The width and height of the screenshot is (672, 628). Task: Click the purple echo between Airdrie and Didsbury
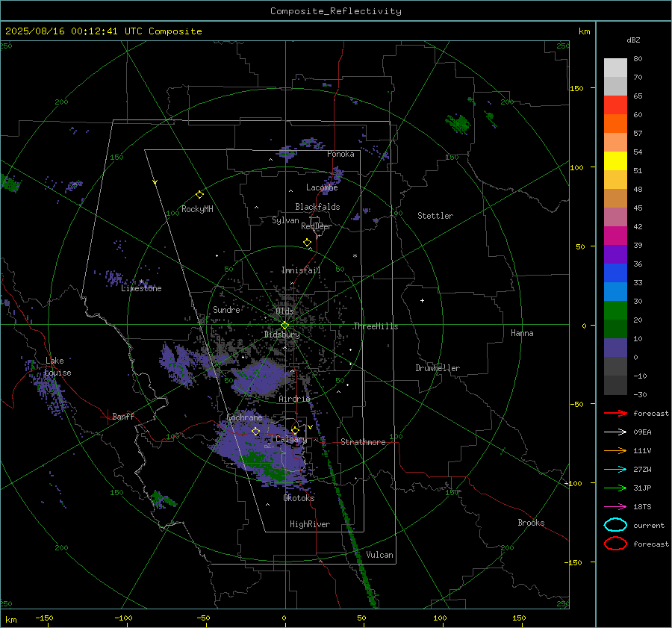260,377
